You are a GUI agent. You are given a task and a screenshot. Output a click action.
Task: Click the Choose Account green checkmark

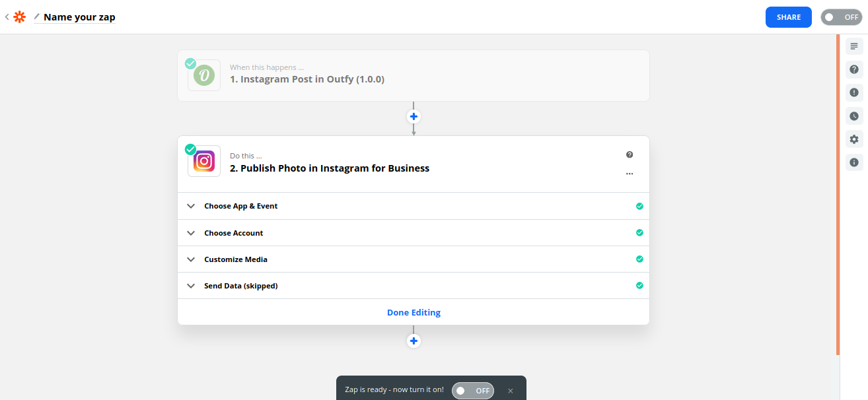[639, 232]
